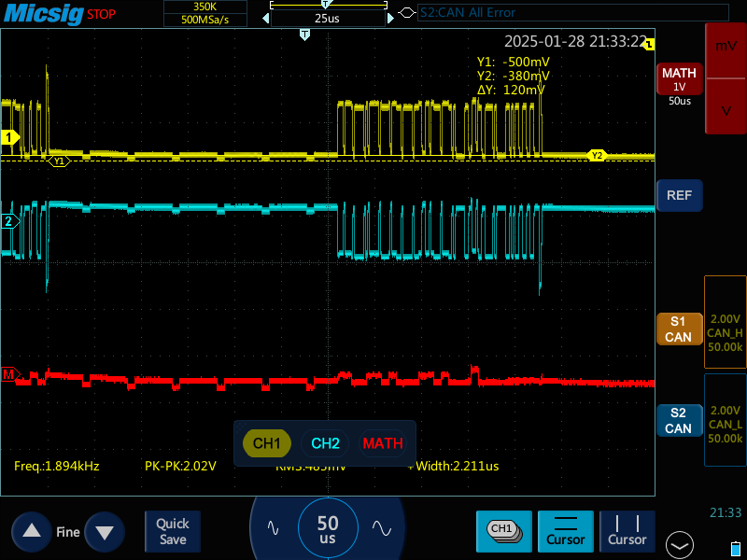Tap the 50 us timebase dial
747x560 pixels.
[328, 528]
